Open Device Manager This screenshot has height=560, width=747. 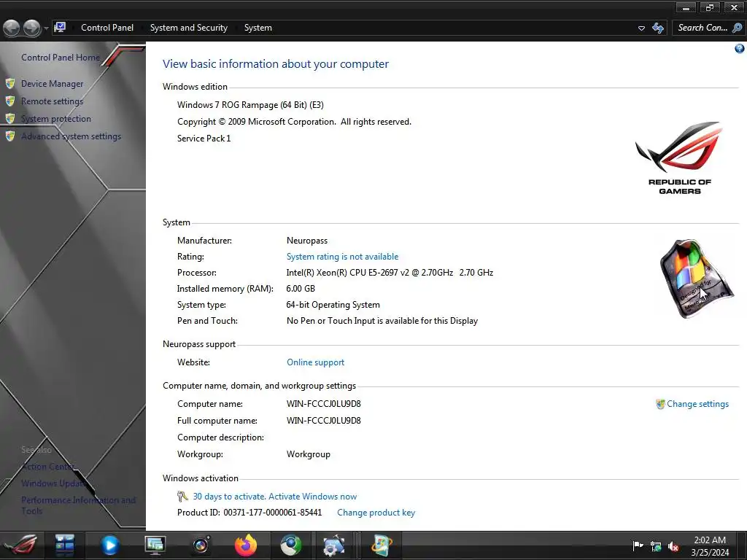53,84
